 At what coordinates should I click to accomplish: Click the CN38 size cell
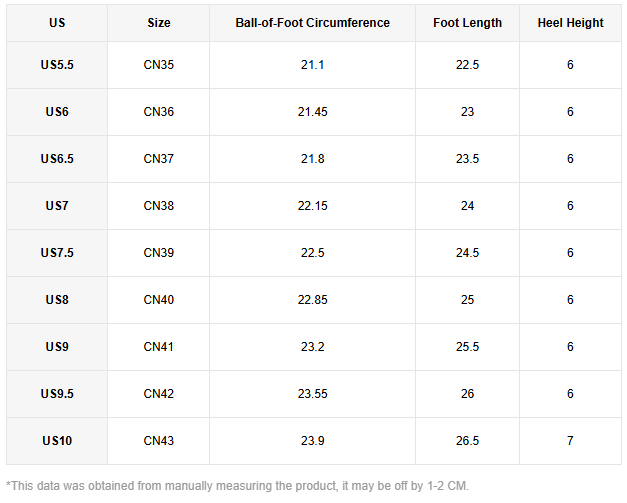click(158, 206)
